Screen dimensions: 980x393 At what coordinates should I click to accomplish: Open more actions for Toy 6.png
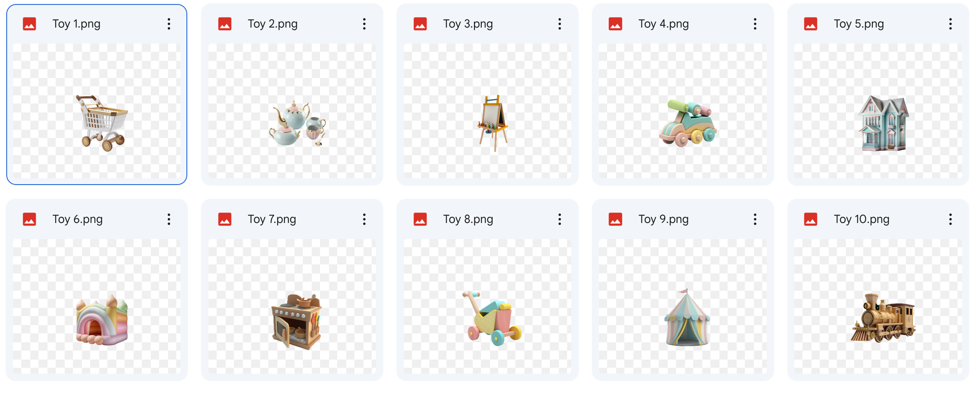169,219
